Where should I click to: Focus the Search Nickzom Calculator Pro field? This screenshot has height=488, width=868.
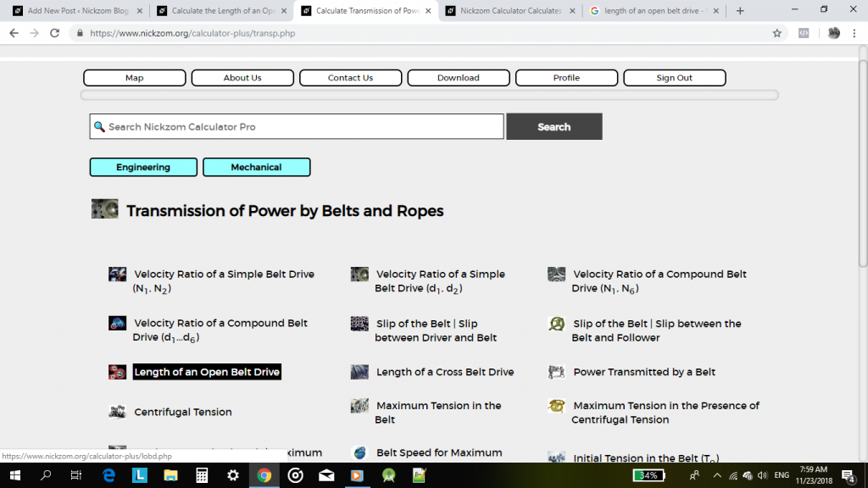point(297,127)
